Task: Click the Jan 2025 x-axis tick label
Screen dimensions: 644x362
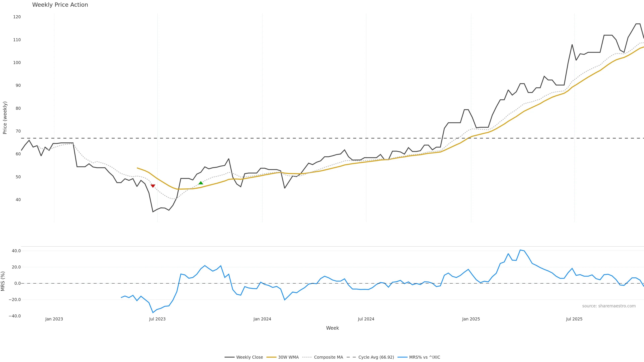Action: [x=471, y=319]
